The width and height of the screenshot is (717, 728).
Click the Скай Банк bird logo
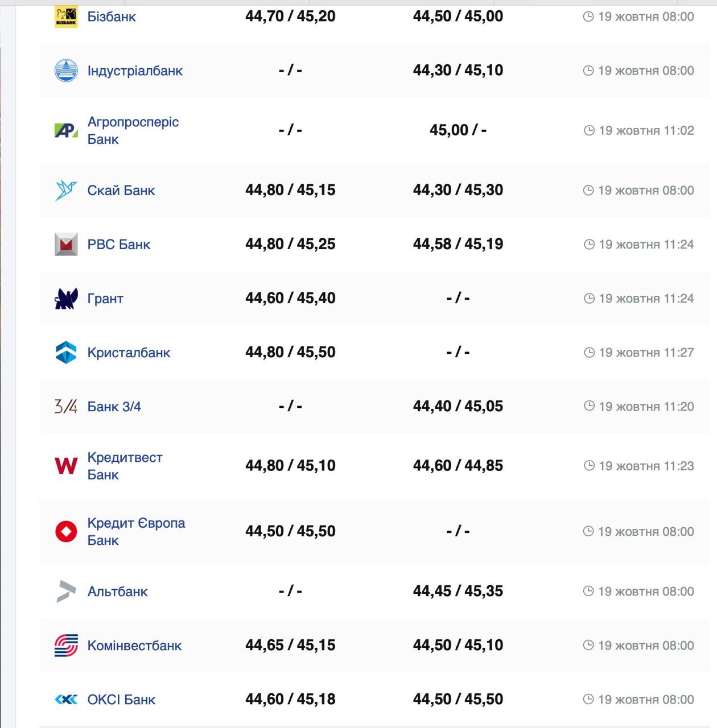click(66, 190)
